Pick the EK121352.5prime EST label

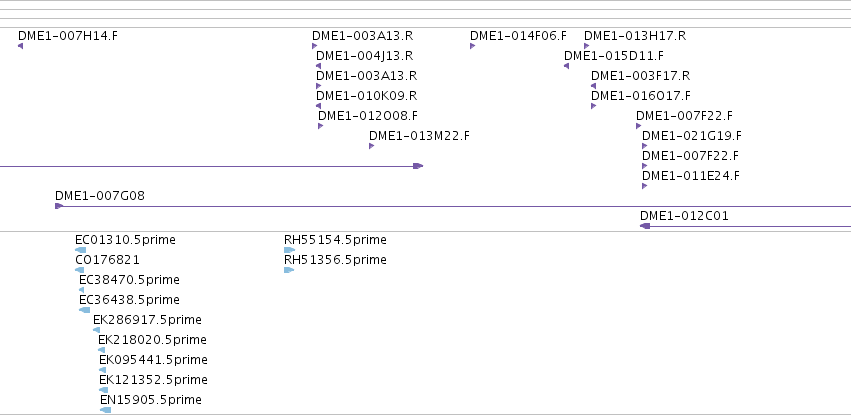pyautogui.click(x=153, y=380)
